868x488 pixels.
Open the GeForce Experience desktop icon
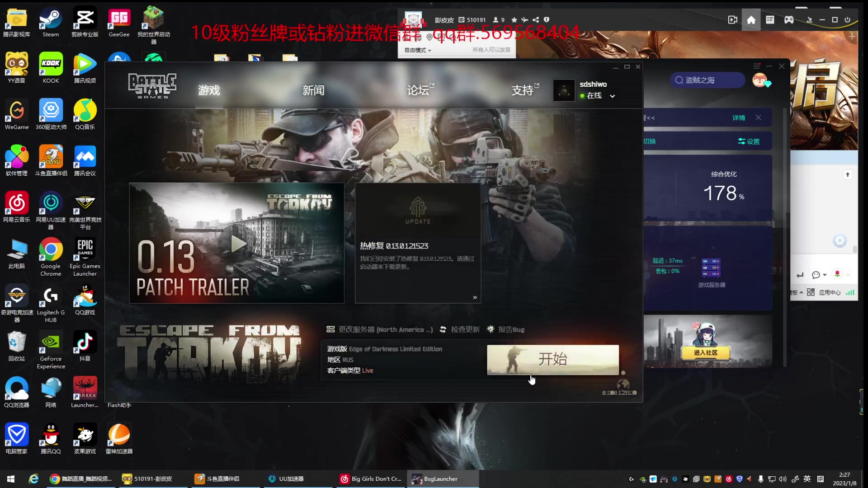tap(51, 350)
